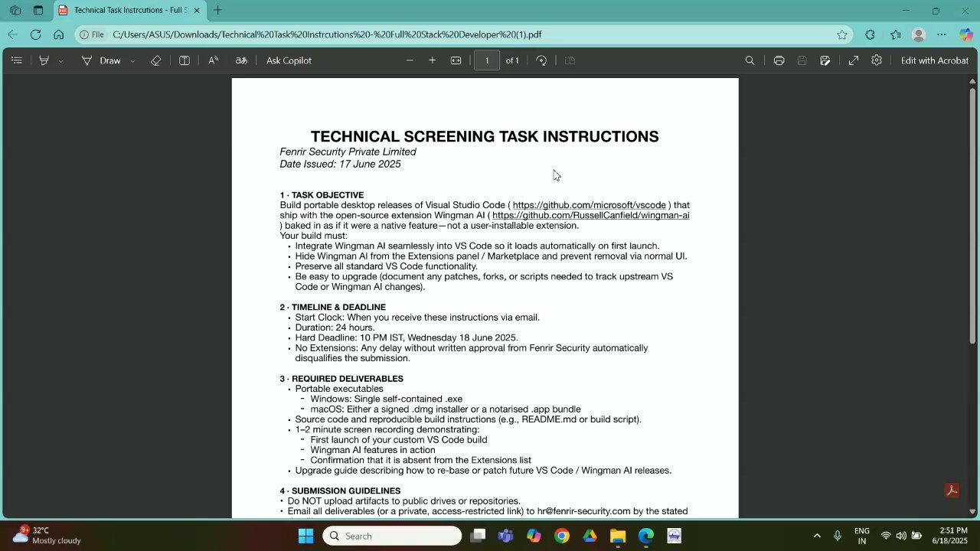980x551 pixels.
Task: Open the github.com/microsoft/vscode link
Action: [x=589, y=205]
